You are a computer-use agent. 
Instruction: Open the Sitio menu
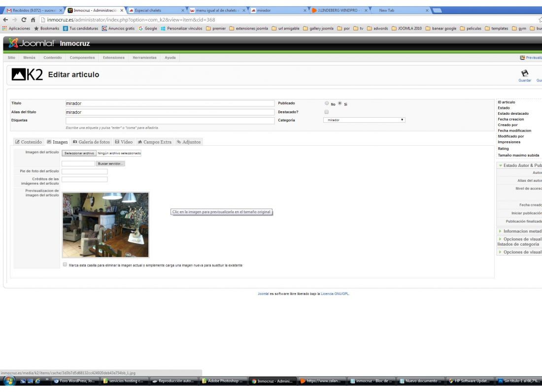pyautogui.click(x=11, y=58)
